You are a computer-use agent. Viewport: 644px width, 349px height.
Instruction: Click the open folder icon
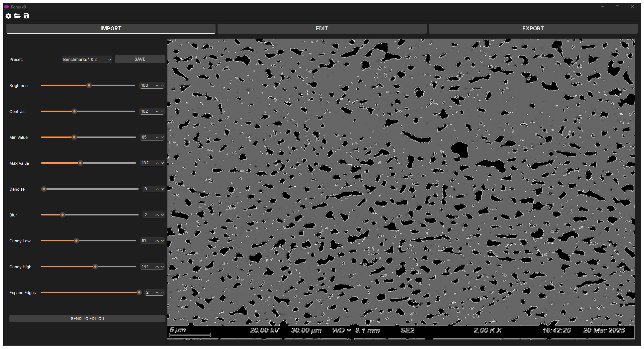pyautogui.click(x=17, y=16)
